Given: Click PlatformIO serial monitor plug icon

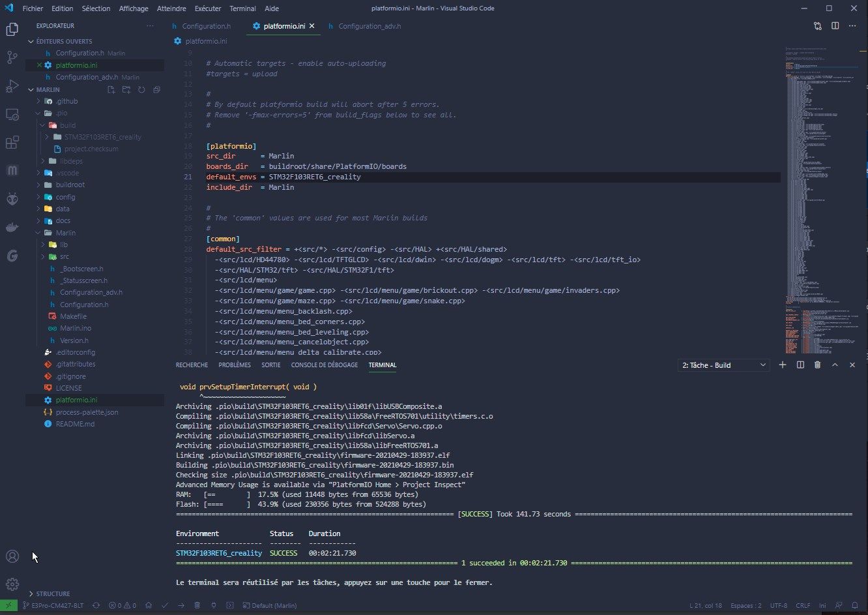Looking at the screenshot, I should [x=214, y=606].
